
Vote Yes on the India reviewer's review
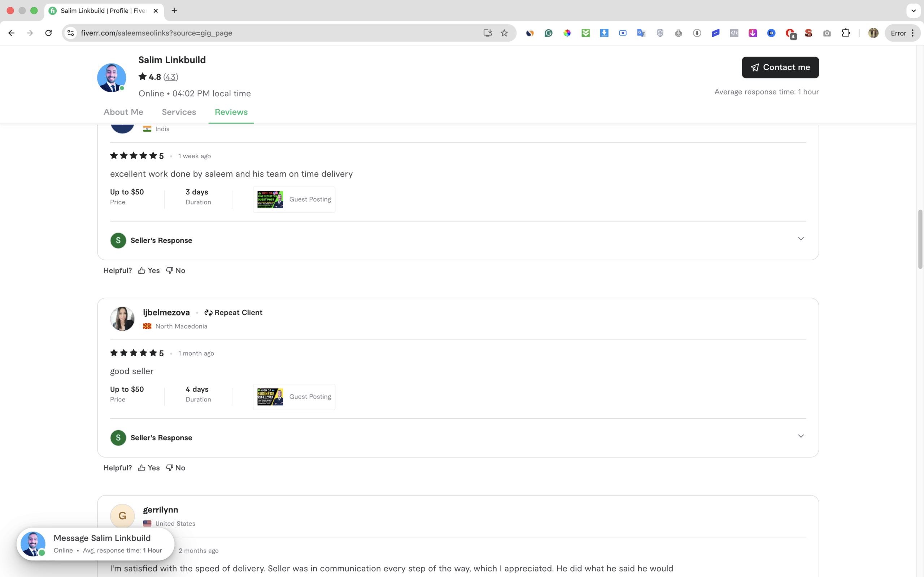click(x=149, y=270)
